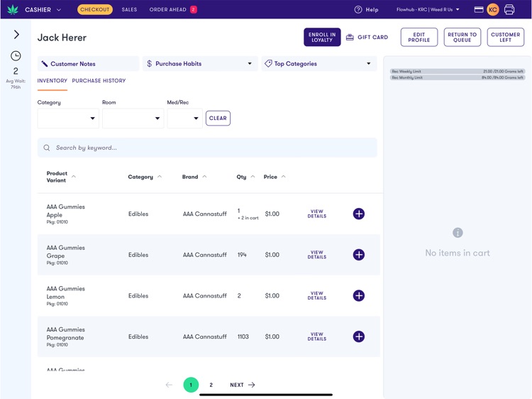Click the printer icon
This screenshot has width=532, height=399.
[509, 9]
